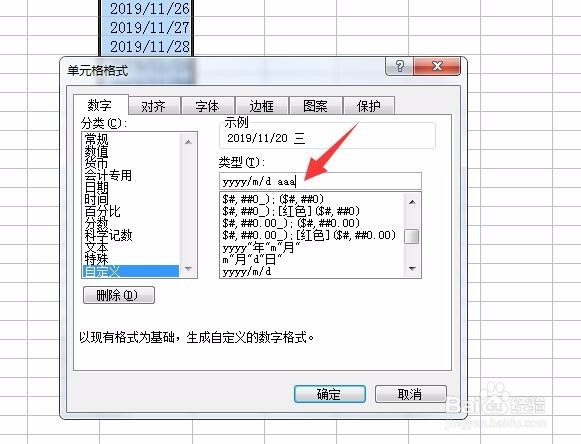Close the 单元格格式 dialog

point(437,66)
